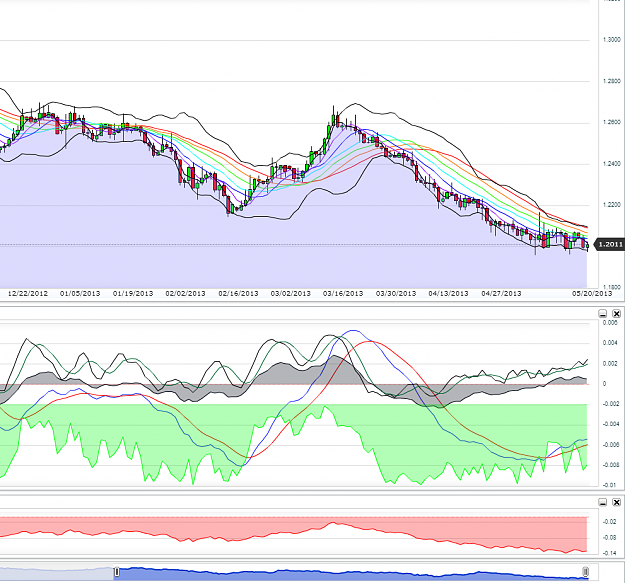The width and height of the screenshot is (625, 583).
Task: Click the 01/05/2013 date label
Action: [x=80, y=294]
